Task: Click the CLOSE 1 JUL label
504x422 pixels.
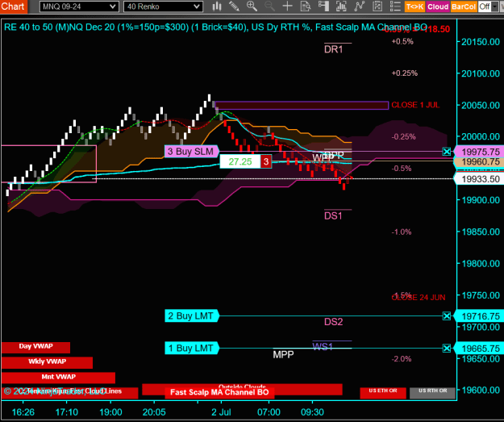Action: (415, 105)
